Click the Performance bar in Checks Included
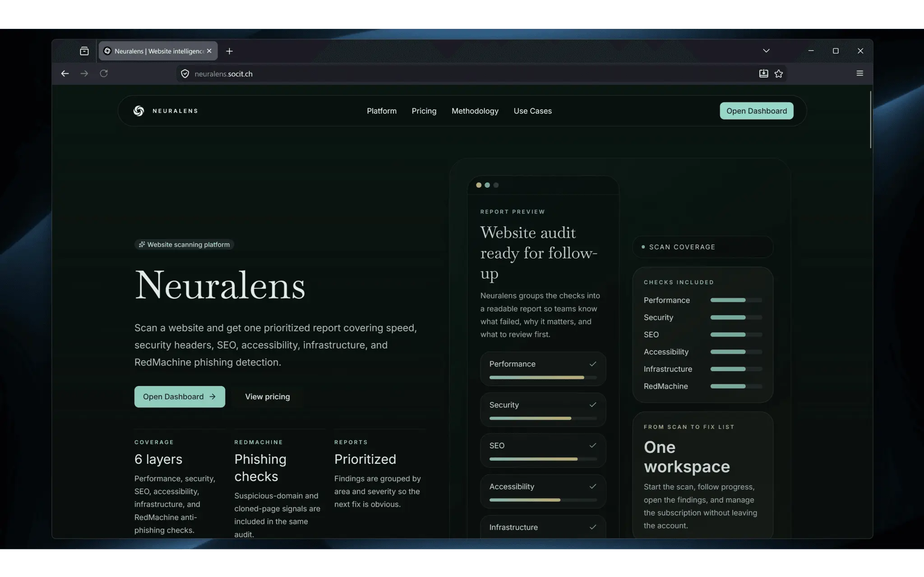Viewport: 924px width, 577px height. click(x=736, y=300)
